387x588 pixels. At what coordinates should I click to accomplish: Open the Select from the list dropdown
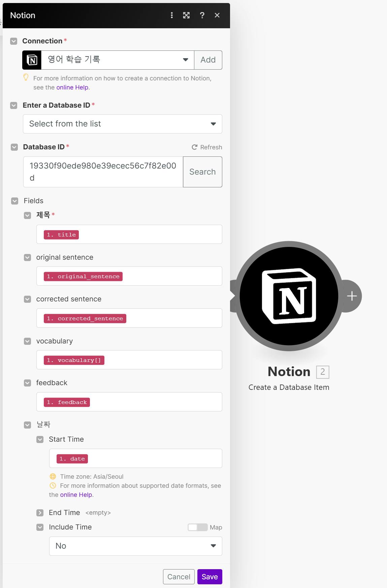pyautogui.click(x=123, y=124)
